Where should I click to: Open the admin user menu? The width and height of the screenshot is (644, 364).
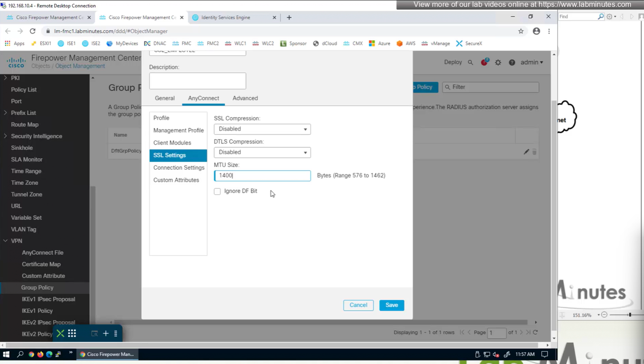coord(531,62)
